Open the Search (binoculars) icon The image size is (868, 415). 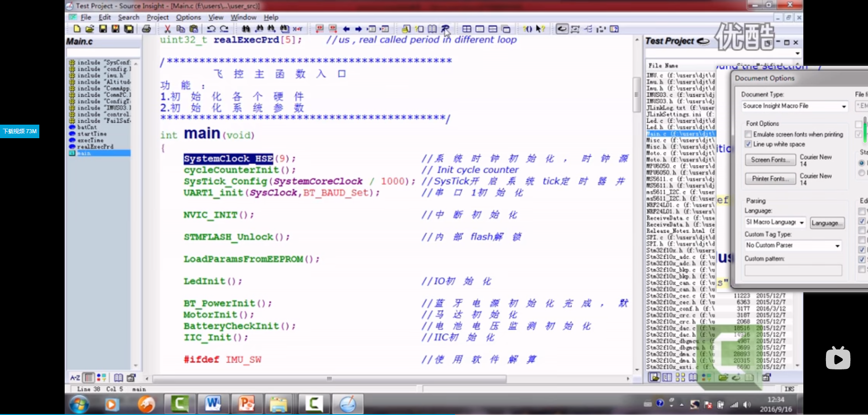pyautogui.click(x=246, y=28)
